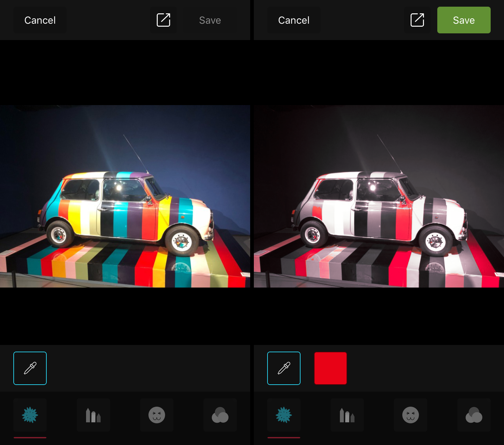504x445 pixels.
Task: Open the share/export icon in left screen
Action: [x=163, y=20]
